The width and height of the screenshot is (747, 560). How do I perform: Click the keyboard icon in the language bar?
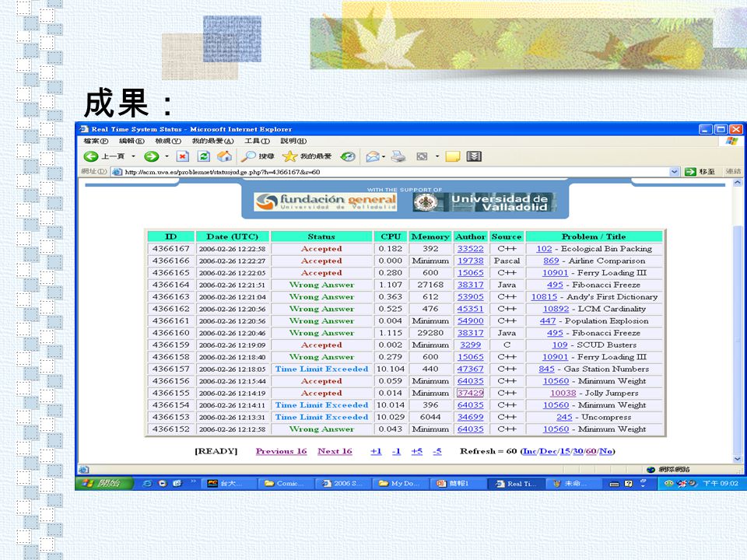[x=615, y=484]
